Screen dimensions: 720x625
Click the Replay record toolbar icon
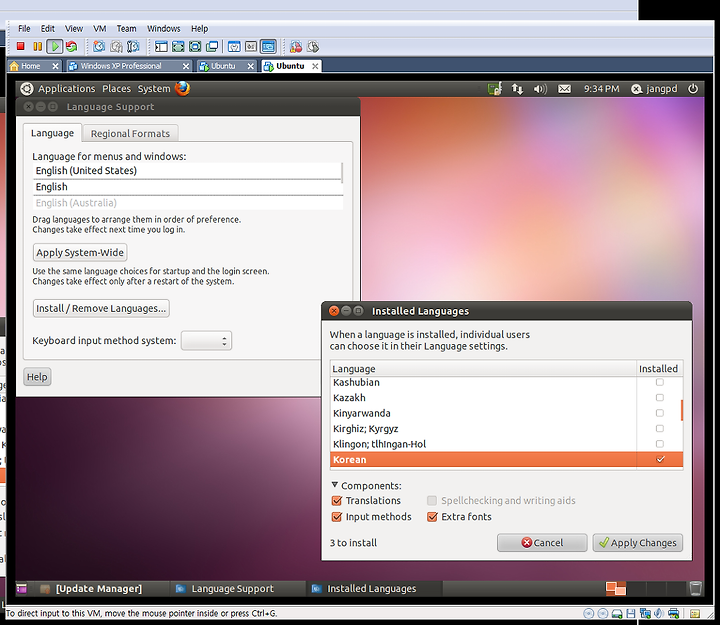(313, 46)
